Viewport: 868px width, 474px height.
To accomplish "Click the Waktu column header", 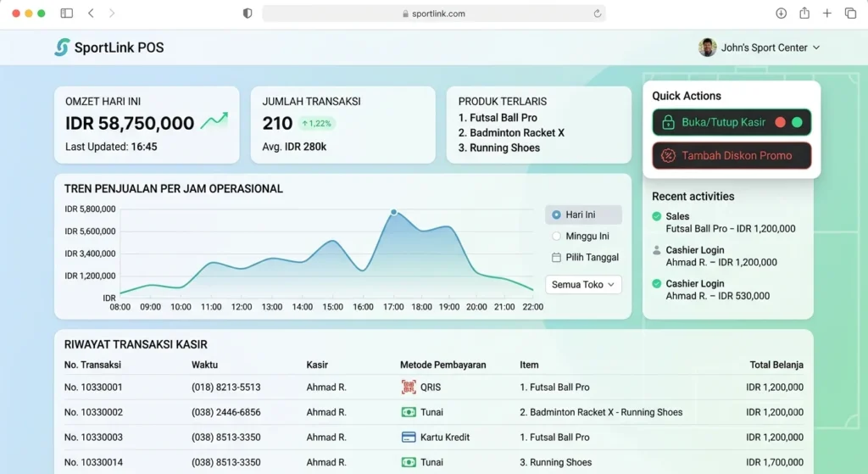I will click(205, 365).
